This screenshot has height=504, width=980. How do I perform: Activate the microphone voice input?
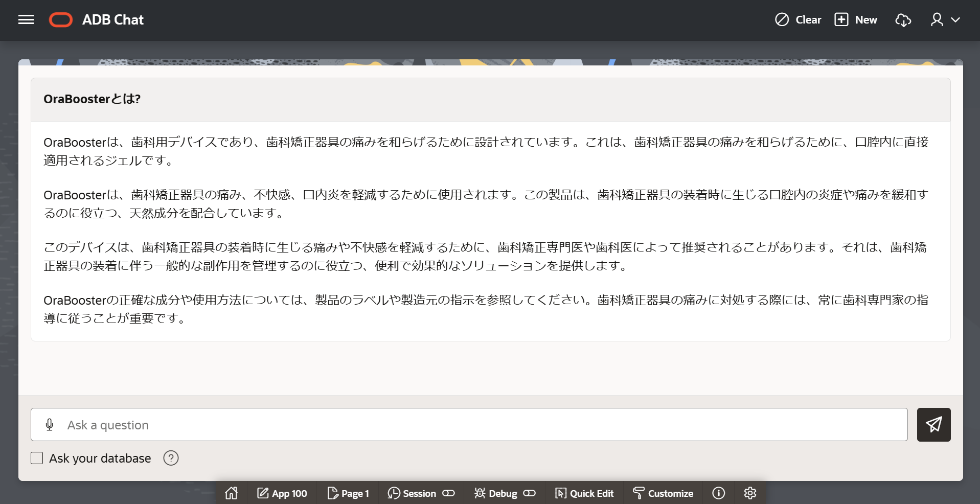pos(50,425)
